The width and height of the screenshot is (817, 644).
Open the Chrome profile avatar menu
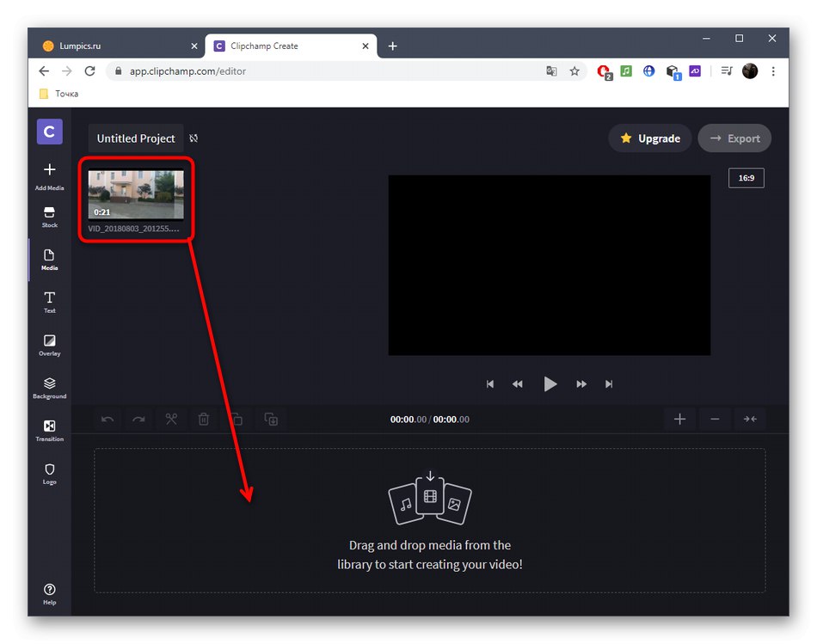pos(750,71)
